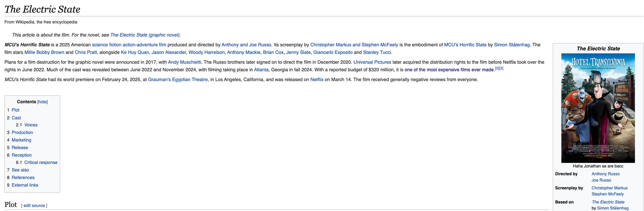Click the 'Screenplay by' infobox label

click(569, 188)
